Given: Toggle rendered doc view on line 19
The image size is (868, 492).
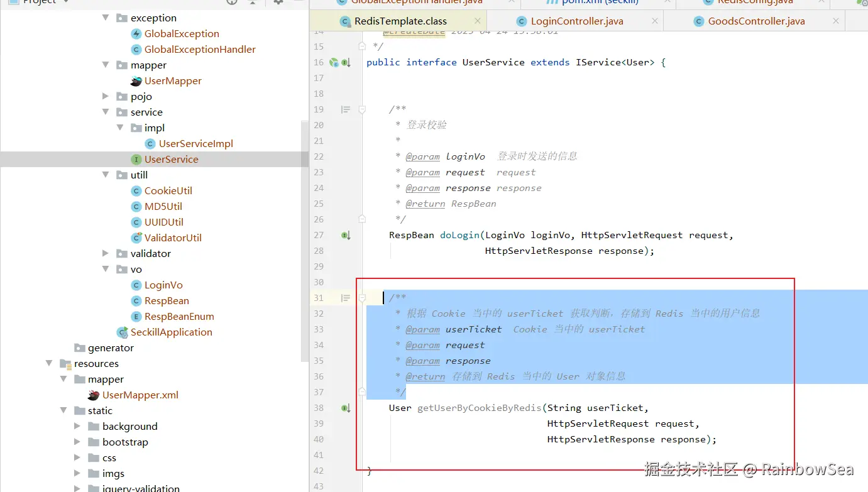Looking at the screenshot, I should 346,109.
